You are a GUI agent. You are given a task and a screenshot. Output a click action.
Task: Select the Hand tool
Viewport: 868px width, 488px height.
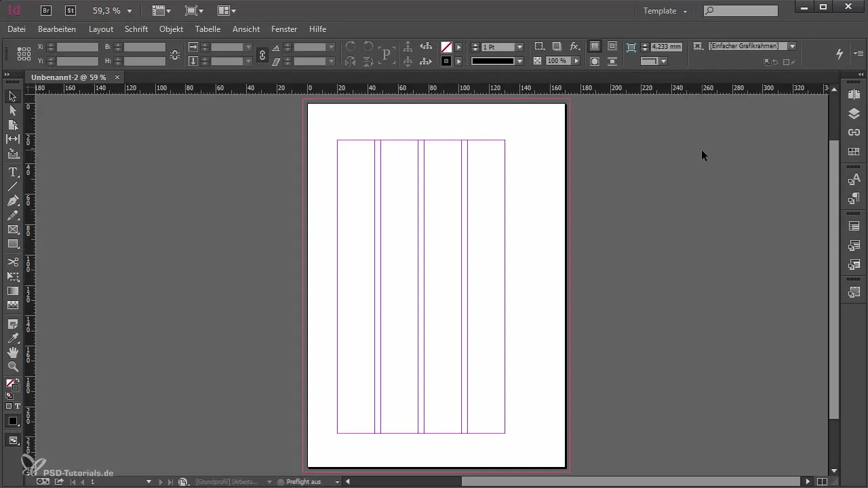coord(13,352)
